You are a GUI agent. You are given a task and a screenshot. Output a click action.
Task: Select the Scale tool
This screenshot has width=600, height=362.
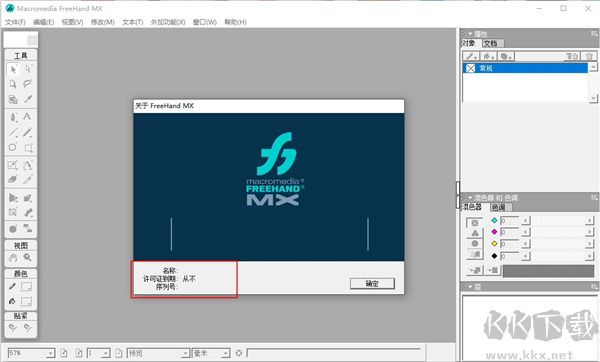[x=13, y=165]
